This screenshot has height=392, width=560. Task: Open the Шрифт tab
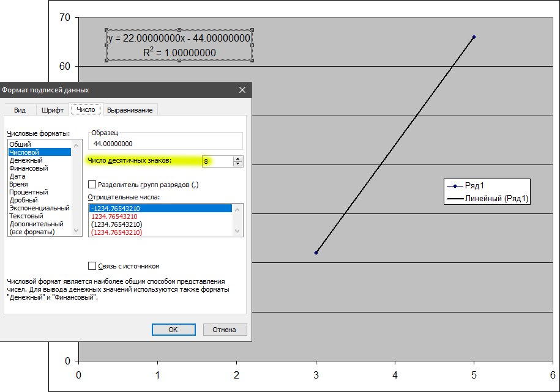pos(53,110)
